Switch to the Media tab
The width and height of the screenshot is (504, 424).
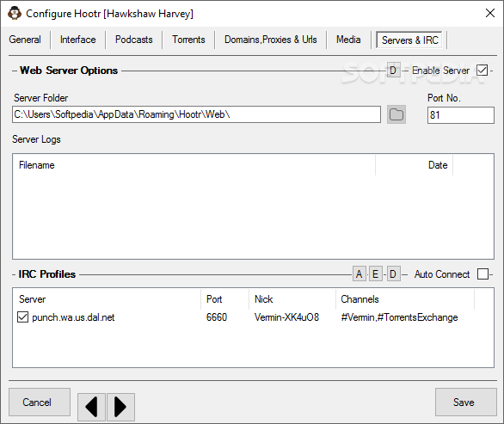coord(348,40)
